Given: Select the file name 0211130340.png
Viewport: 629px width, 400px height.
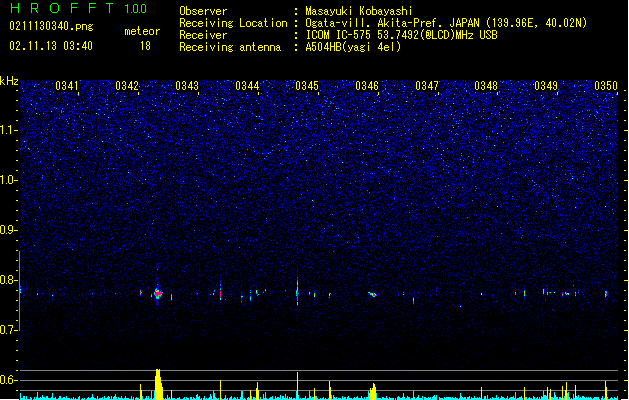Looking at the screenshot, I should (x=51, y=26).
